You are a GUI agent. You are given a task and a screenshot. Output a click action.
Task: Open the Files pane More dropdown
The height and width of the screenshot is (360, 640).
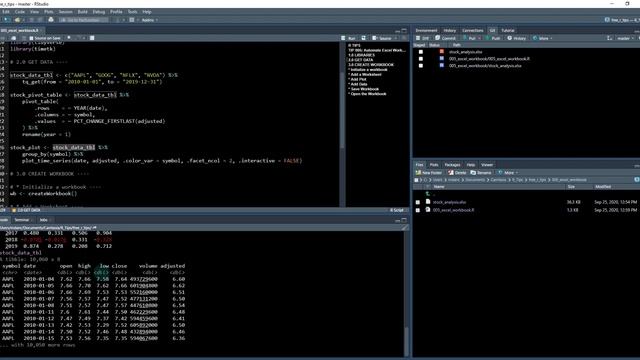pos(508,173)
